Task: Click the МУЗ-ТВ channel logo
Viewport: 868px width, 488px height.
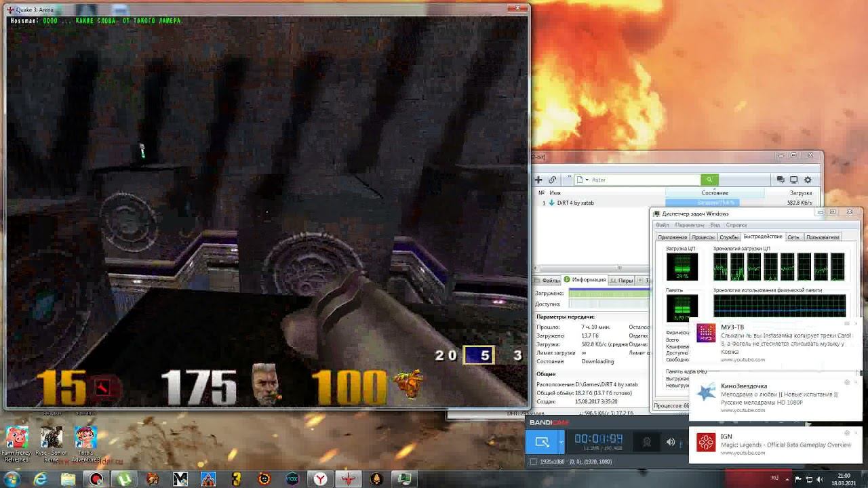Action: coord(706,333)
